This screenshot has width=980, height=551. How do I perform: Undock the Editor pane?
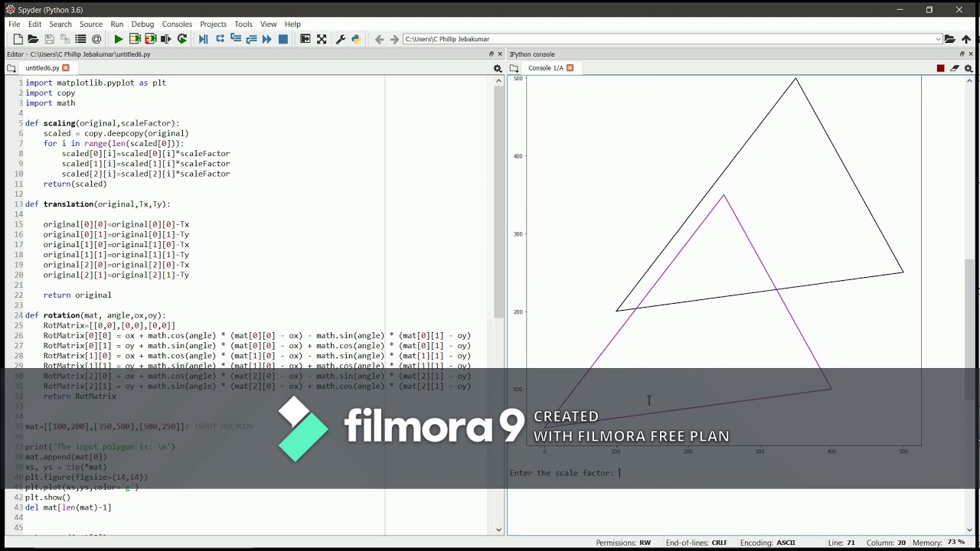[x=492, y=54]
